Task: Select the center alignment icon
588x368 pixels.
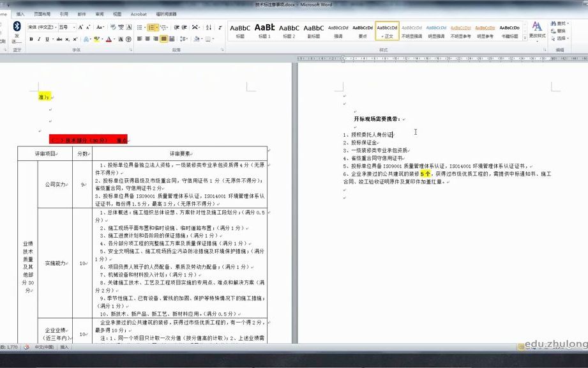Action: [147, 39]
